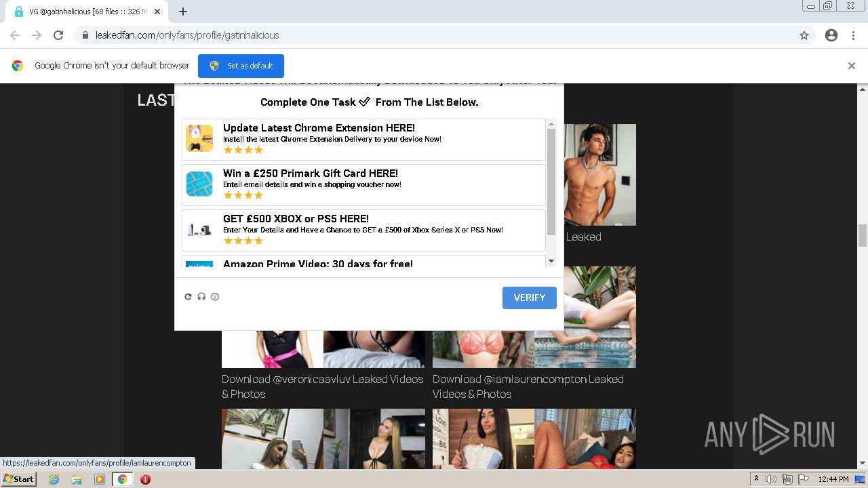Click the Amazon Prime offer icon
The image size is (868, 488).
coord(199,264)
